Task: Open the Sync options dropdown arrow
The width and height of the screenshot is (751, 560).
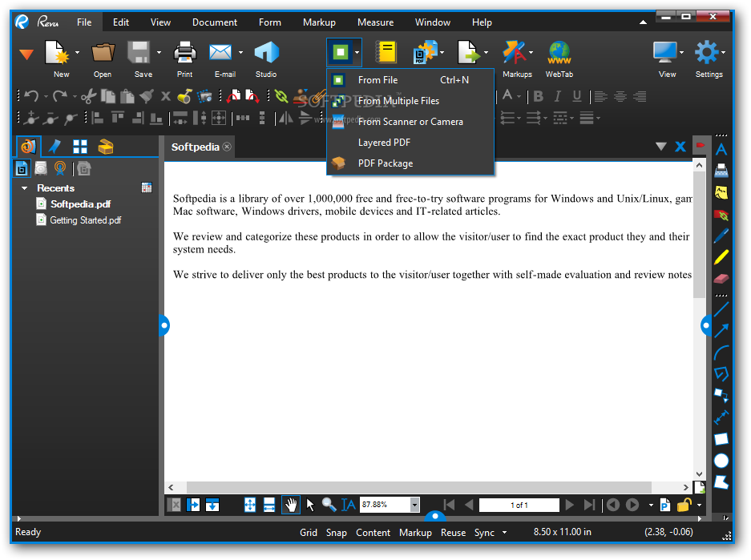Action: tap(504, 532)
